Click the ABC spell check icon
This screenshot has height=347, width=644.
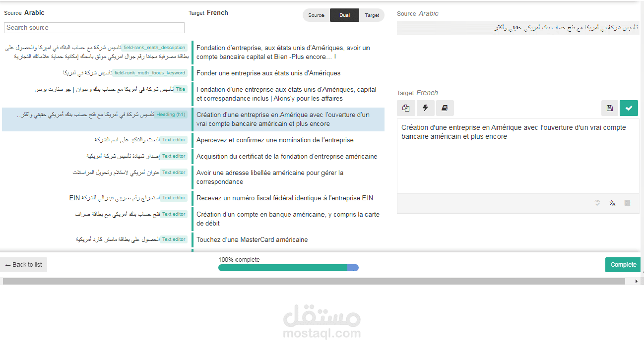[x=597, y=203]
